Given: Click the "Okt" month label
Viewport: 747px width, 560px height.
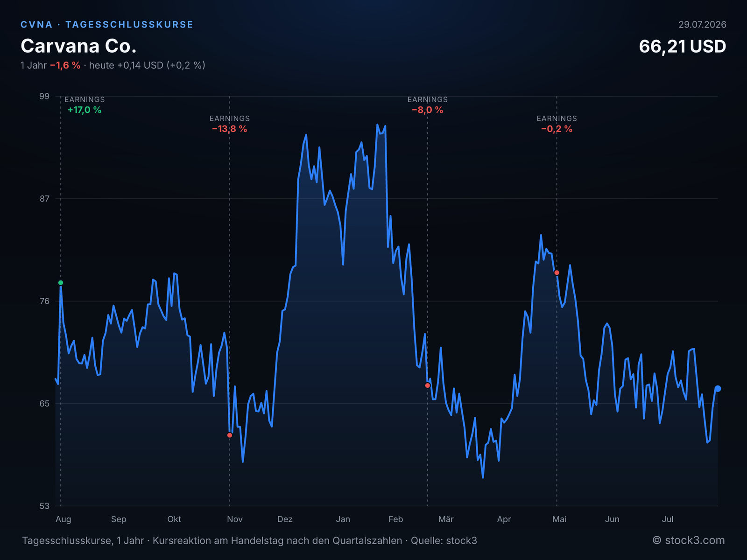Looking at the screenshot, I should pyautogui.click(x=174, y=519).
